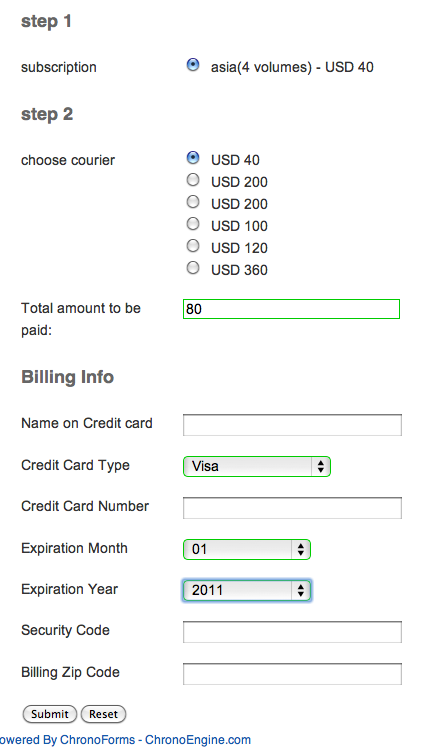
Task: Open the Expiration Year dropdown showing 2011
Action: [246, 590]
